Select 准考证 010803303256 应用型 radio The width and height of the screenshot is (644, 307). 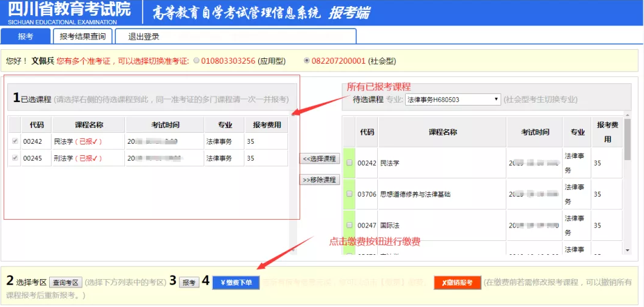click(x=196, y=61)
